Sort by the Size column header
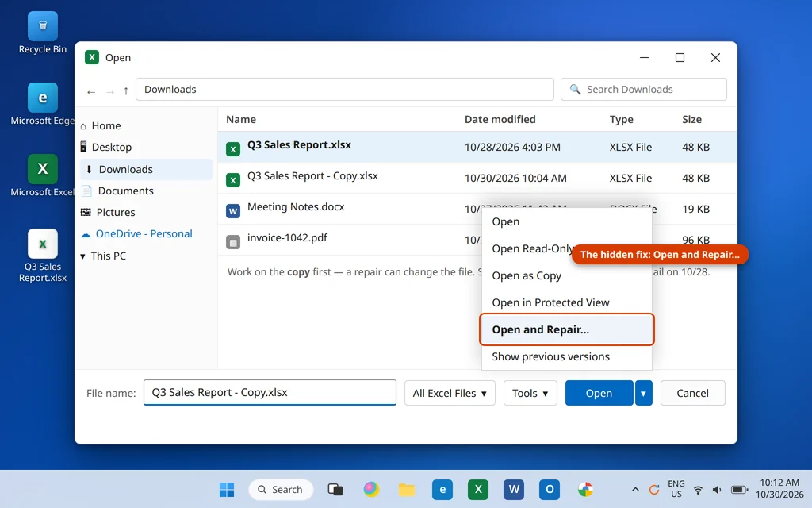This screenshot has height=508, width=812. point(691,119)
